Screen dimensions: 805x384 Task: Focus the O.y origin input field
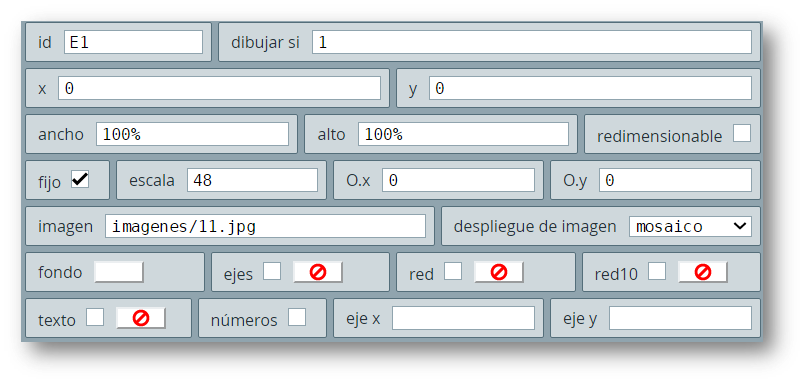click(x=675, y=180)
